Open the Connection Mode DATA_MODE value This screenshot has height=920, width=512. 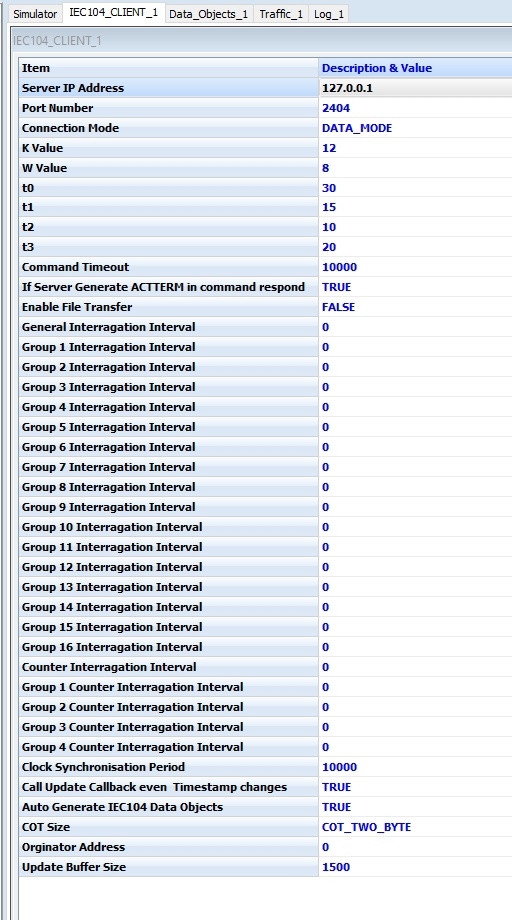tap(415, 128)
